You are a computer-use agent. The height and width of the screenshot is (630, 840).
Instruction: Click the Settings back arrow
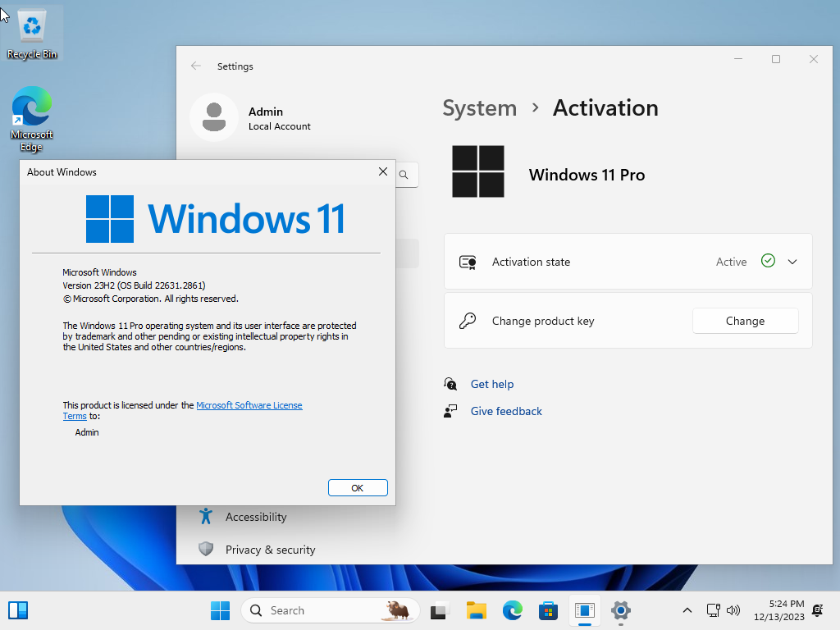click(196, 66)
